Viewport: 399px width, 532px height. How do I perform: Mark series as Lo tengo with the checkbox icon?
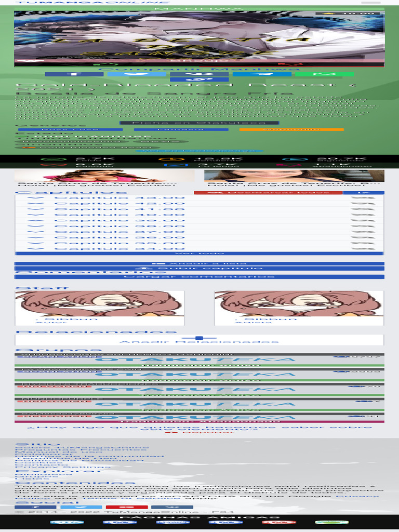pos(176,165)
